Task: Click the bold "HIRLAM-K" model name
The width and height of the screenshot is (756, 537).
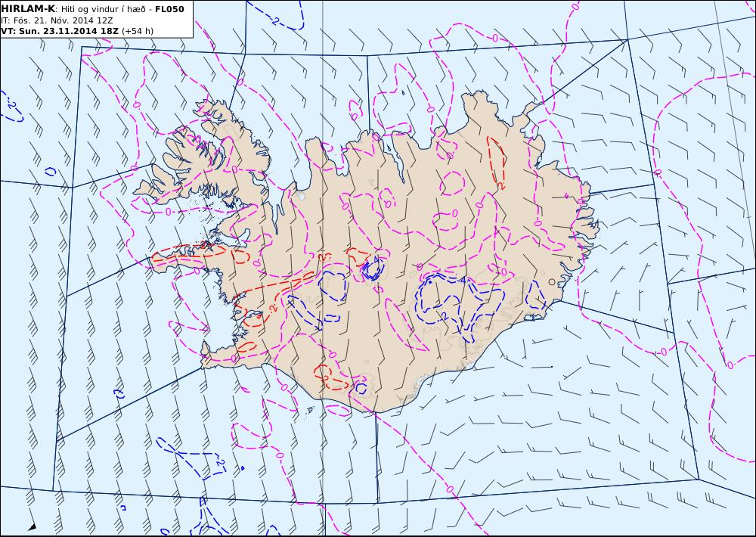Action: pyautogui.click(x=28, y=9)
